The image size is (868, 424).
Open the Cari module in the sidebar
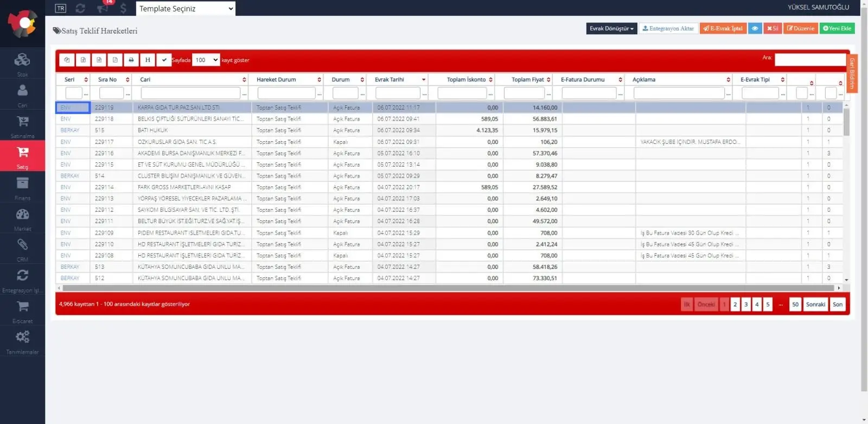pyautogui.click(x=22, y=95)
